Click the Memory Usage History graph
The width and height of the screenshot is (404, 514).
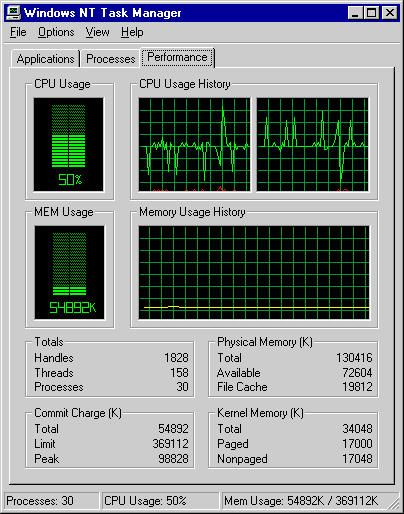click(254, 272)
